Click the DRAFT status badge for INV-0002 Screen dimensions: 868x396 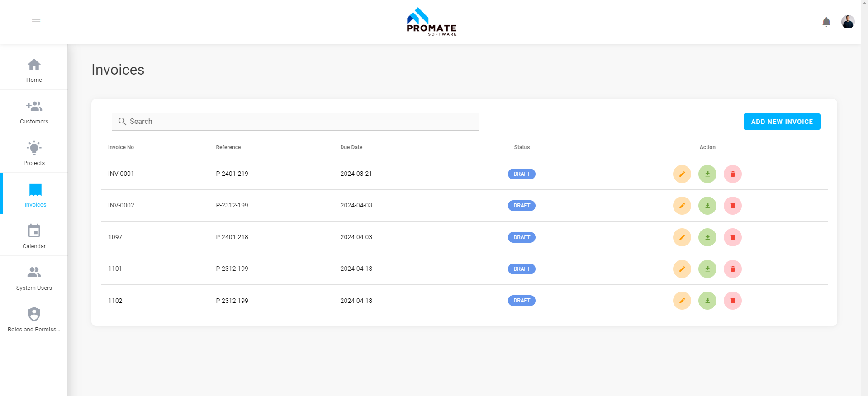pos(522,206)
